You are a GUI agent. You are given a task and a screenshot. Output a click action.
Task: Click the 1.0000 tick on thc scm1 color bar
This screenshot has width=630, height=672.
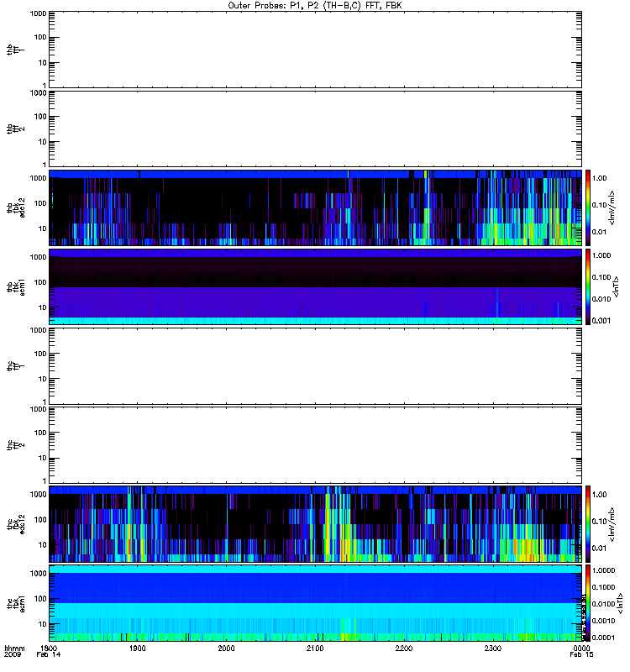coord(603,570)
